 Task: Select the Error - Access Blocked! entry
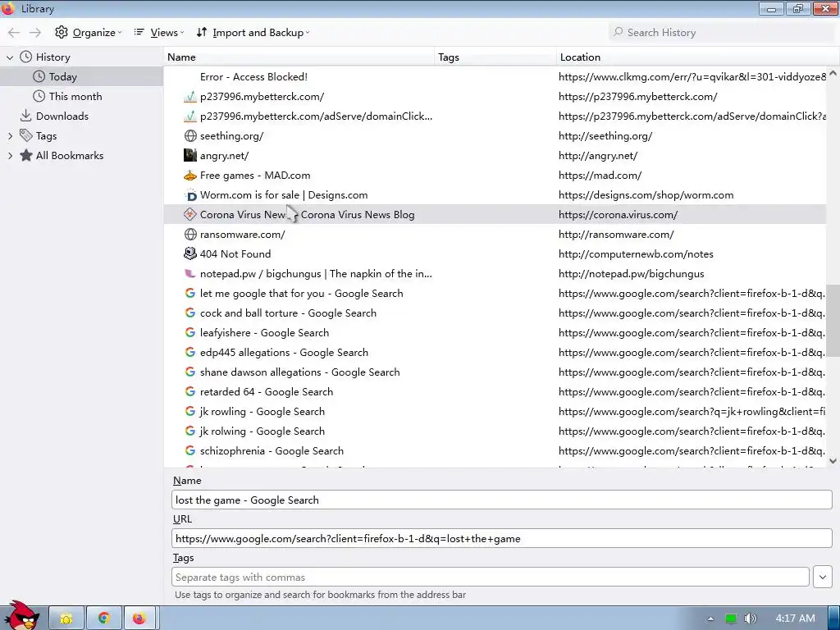pyautogui.click(x=495, y=76)
